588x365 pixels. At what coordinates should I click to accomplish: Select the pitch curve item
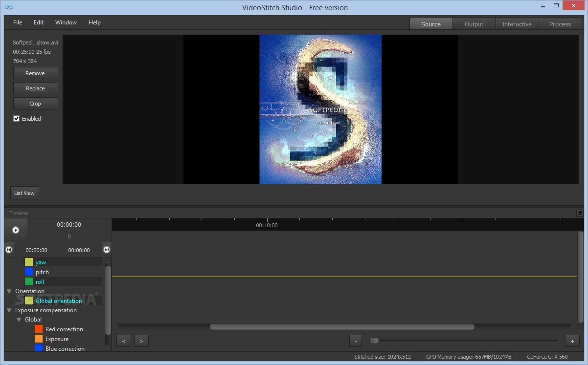pyautogui.click(x=42, y=272)
